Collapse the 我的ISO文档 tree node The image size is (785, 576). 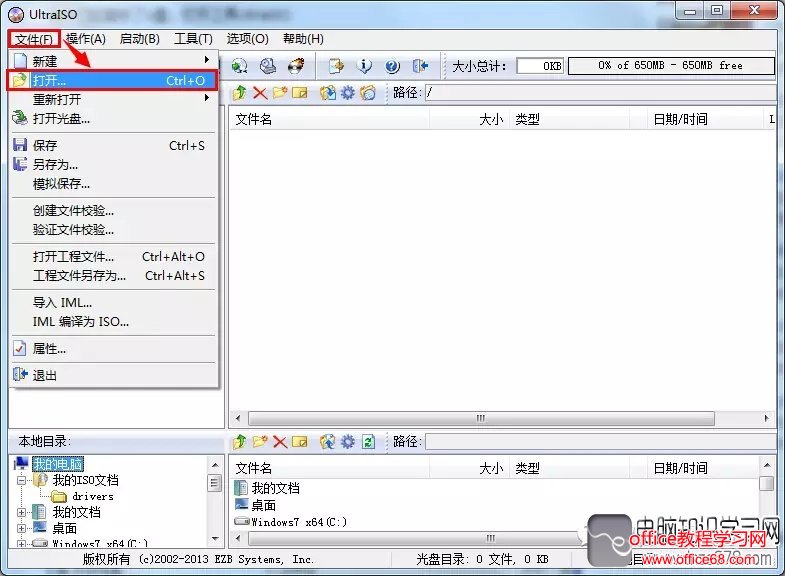(x=22, y=480)
